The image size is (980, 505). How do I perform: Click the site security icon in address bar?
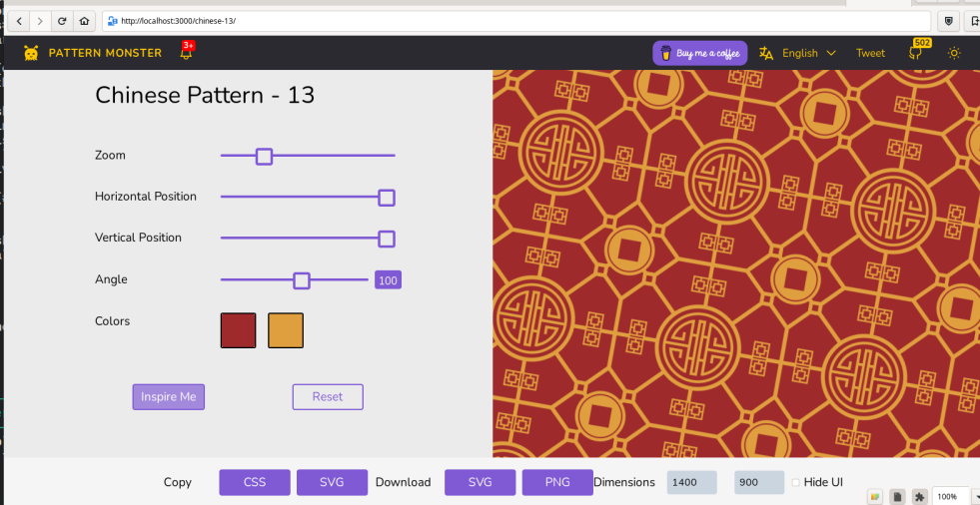click(x=113, y=21)
